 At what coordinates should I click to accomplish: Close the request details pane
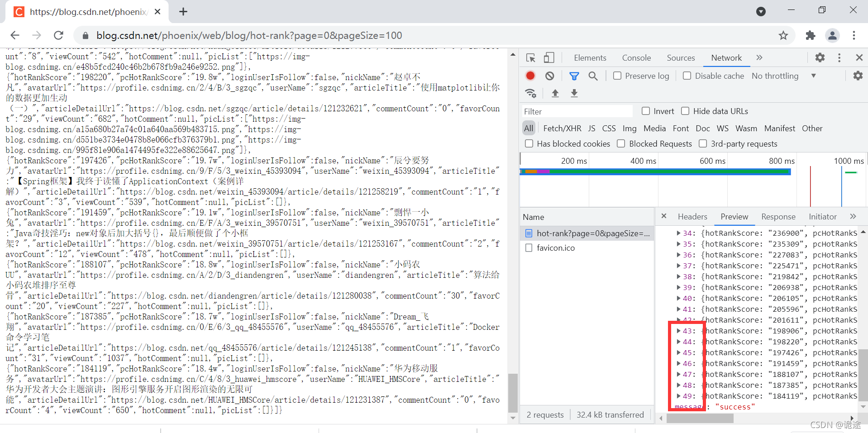tap(664, 216)
